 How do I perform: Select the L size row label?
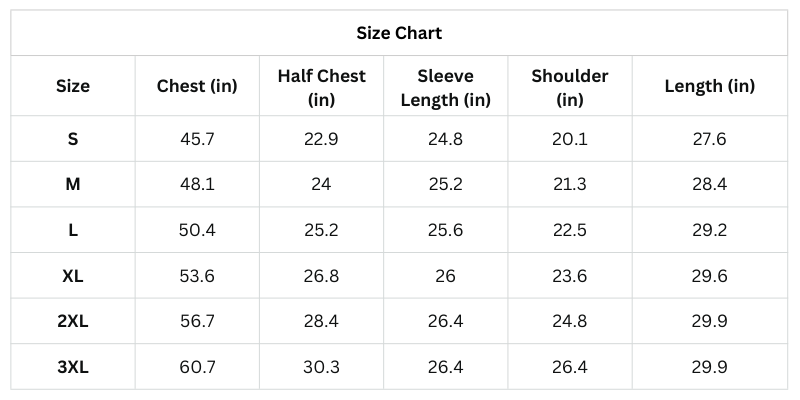click(x=73, y=230)
